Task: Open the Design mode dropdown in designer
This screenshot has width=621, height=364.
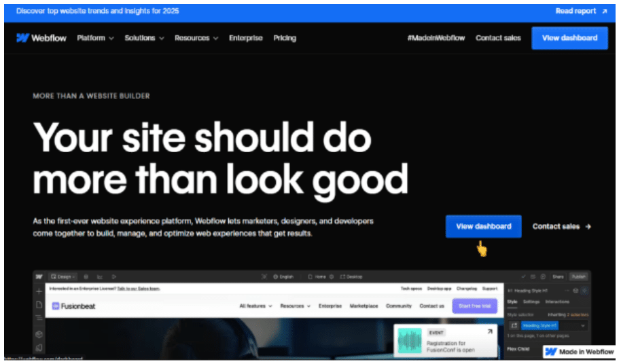Action: (63, 276)
